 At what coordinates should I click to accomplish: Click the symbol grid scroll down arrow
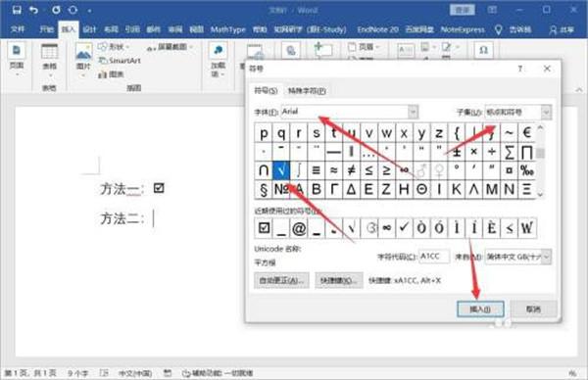[540, 194]
